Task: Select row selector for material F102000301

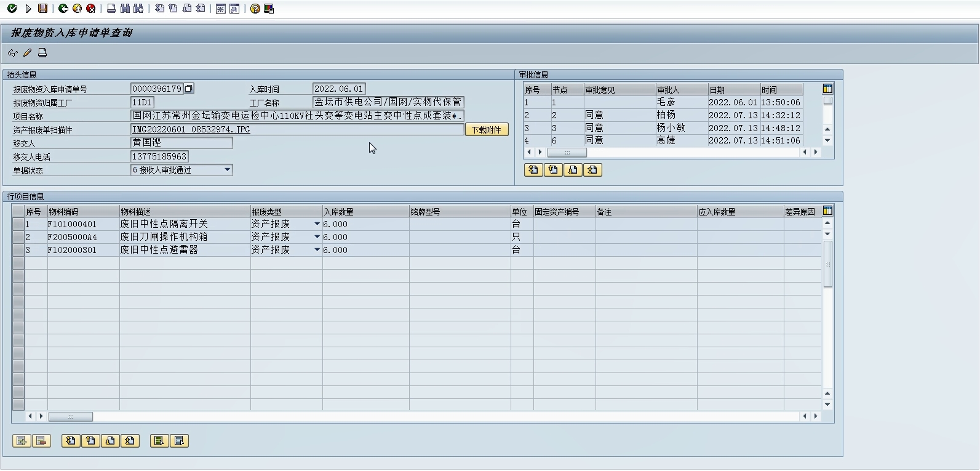Action: [x=18, y=250]
